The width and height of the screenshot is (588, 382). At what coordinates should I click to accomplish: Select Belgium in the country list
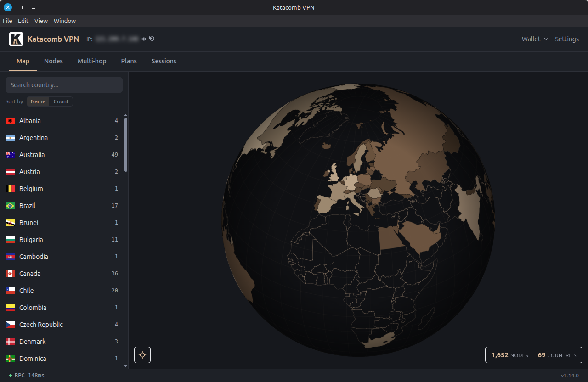62,189
